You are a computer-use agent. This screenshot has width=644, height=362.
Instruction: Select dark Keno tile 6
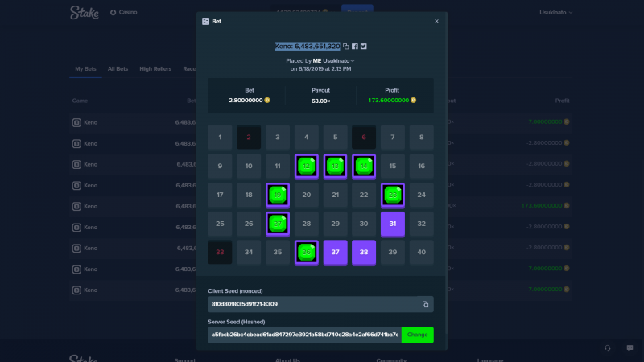(x=364, y=137)
